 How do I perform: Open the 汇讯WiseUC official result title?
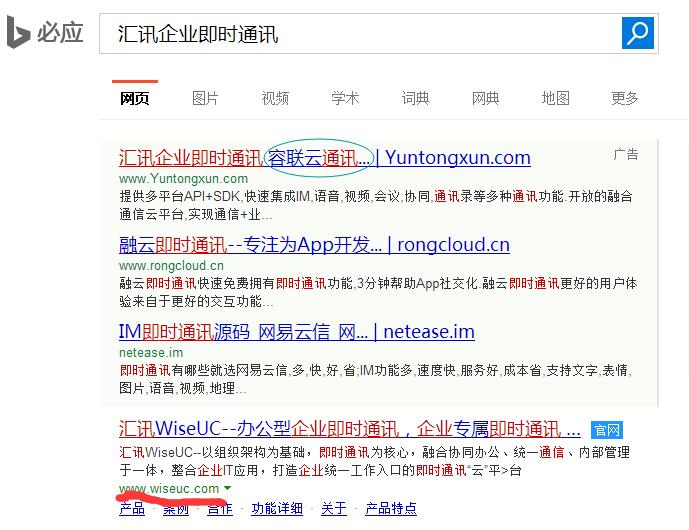[350, 428]
